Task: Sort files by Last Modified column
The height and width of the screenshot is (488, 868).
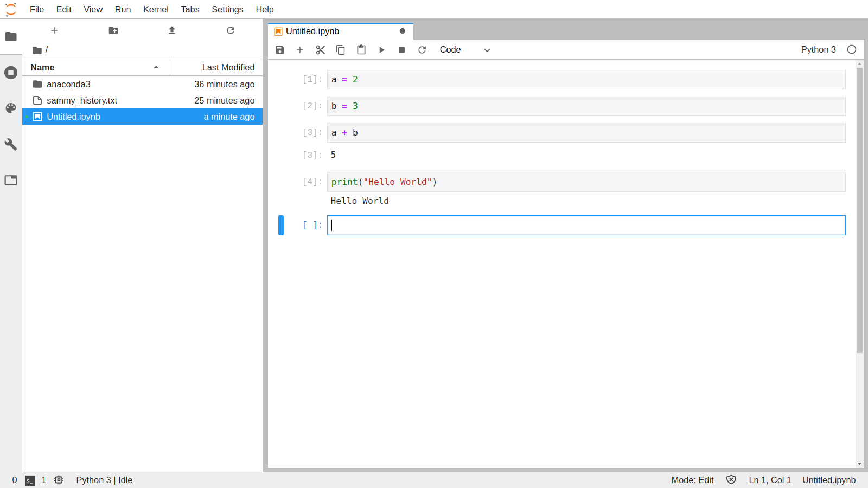Action: click(x=216, y=67)
